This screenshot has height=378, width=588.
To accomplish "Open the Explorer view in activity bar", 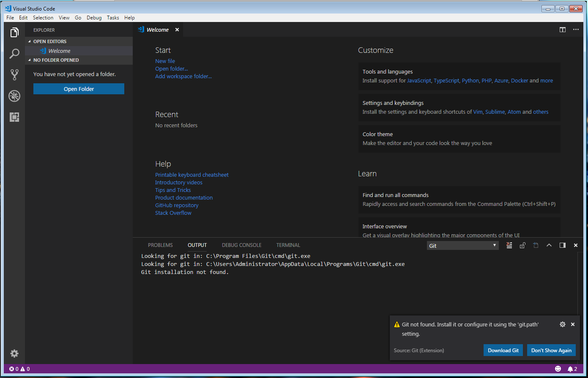I will (x=14, y=33).
